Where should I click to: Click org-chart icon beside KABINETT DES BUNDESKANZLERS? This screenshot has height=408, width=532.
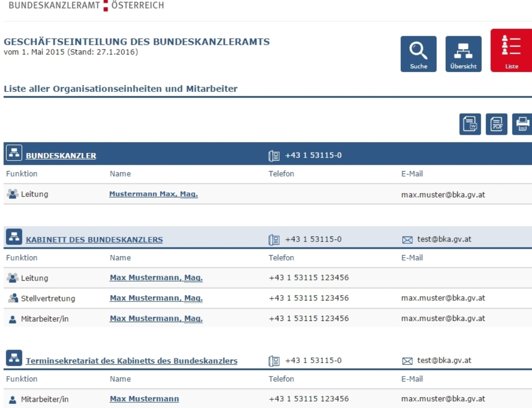14,237
